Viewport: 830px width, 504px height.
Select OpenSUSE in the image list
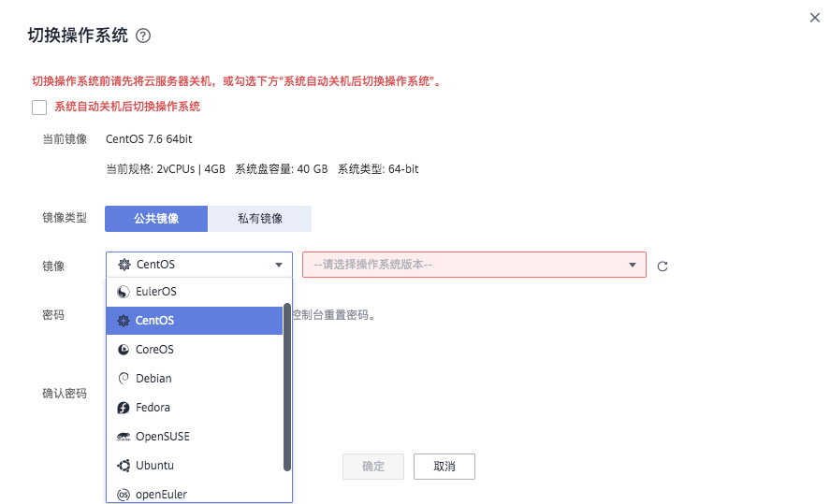click(195, 437)
